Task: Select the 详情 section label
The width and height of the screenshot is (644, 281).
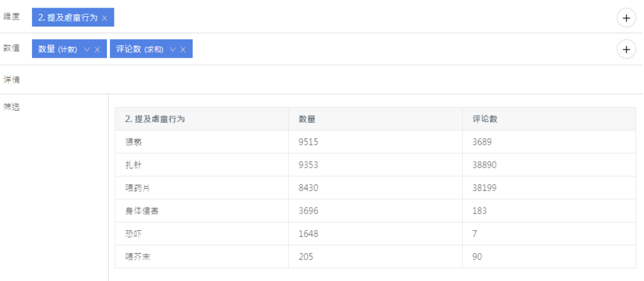Action: [12, 80]
